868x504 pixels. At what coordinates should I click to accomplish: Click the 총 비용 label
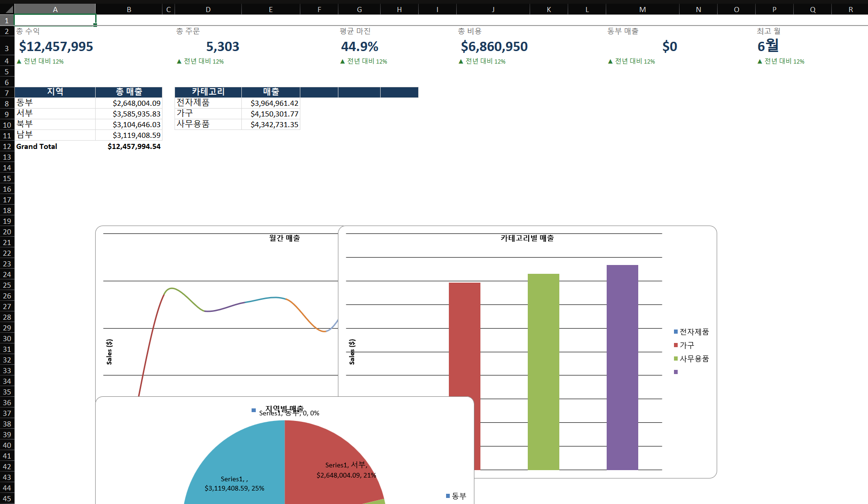tap(470, 31)
